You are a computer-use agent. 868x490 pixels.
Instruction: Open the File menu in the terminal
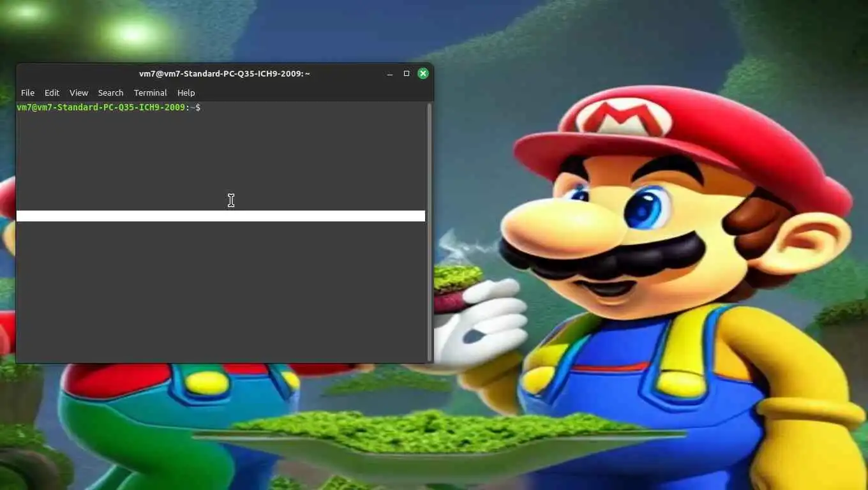click(27, 93)
